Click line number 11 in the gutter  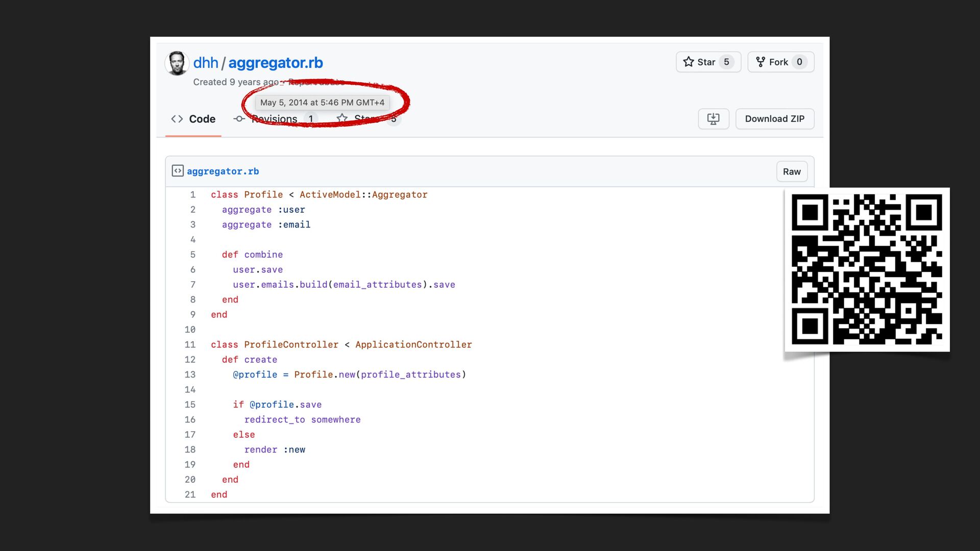190,345
